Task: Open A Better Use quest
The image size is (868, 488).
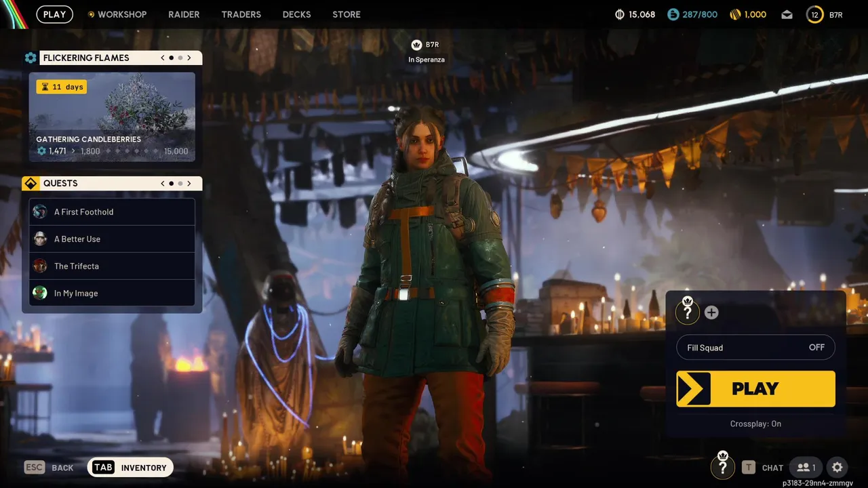Action: click(112, 239)
